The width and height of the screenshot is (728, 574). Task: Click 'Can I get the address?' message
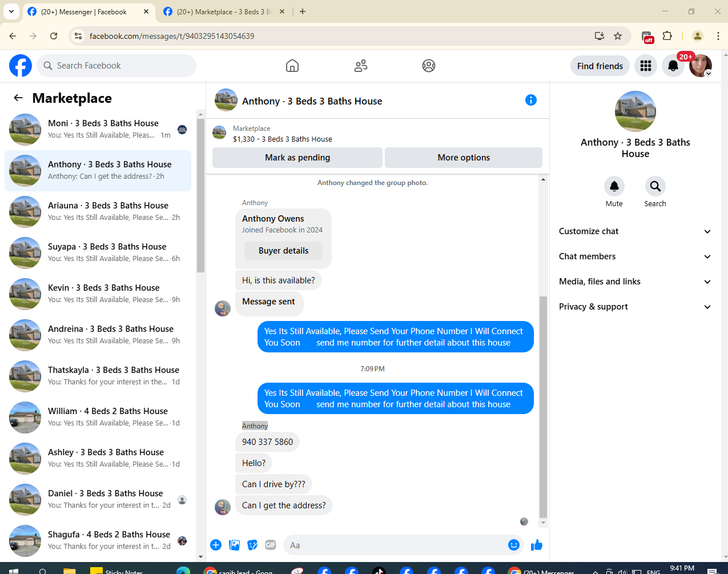point(284,505)
